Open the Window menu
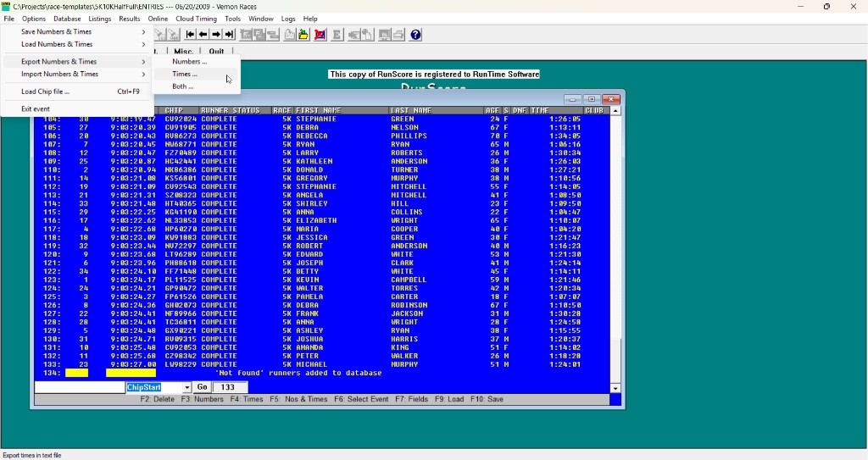Viewport: 868px width, 460px height. 261,19
